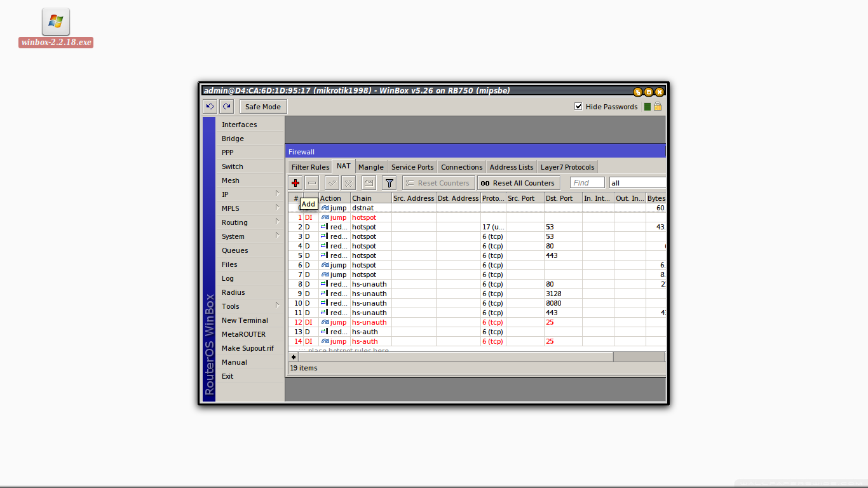The width and height of the screenshot is (868, 488).
Task: Toggle the Hide Passwords checkbox
Action: 578,107
